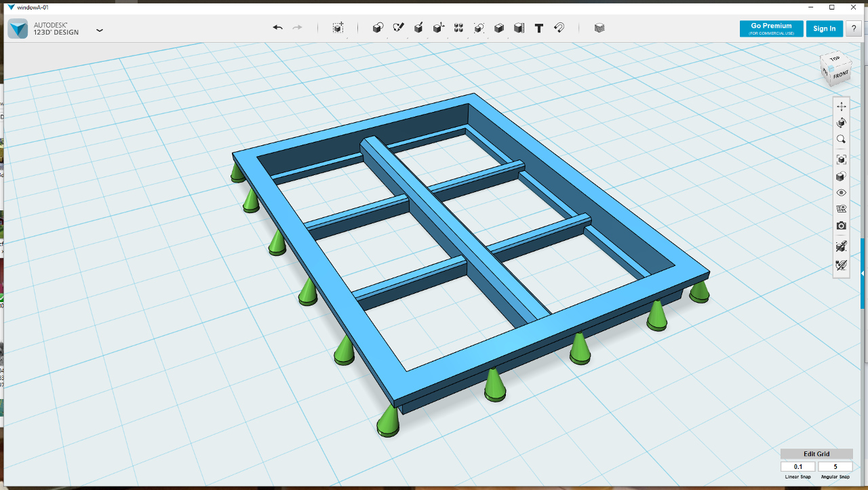The image size is (868, 490).
Task: Click the Edit Grid button
Action: [816, 454]
